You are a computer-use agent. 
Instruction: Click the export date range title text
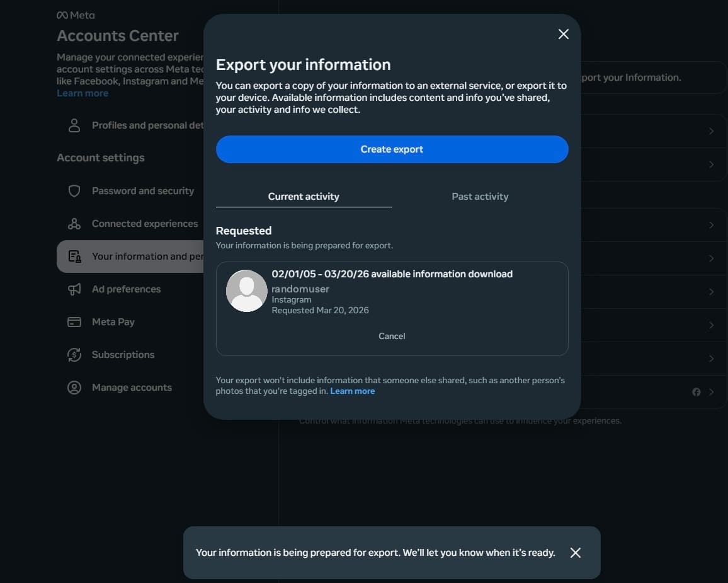pyautogui.click(x=392, y=274)
